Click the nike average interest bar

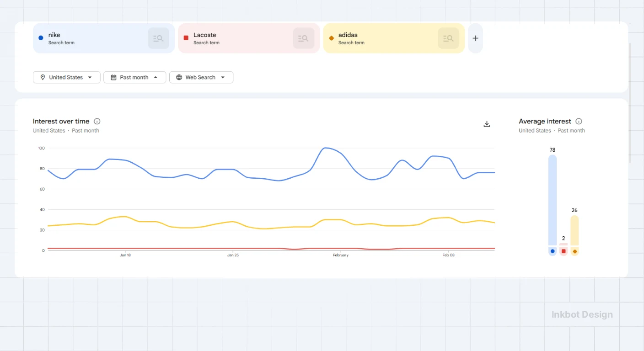point(553,200)
